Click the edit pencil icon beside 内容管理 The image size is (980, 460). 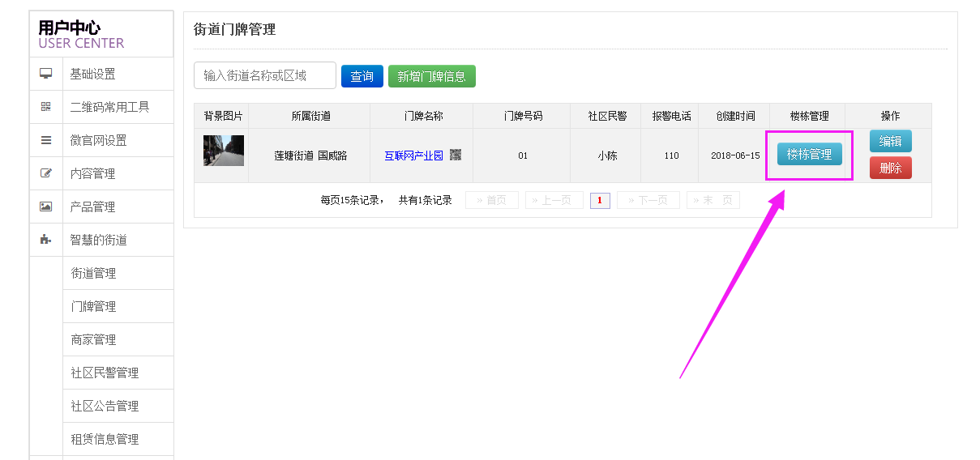(46, 173)
